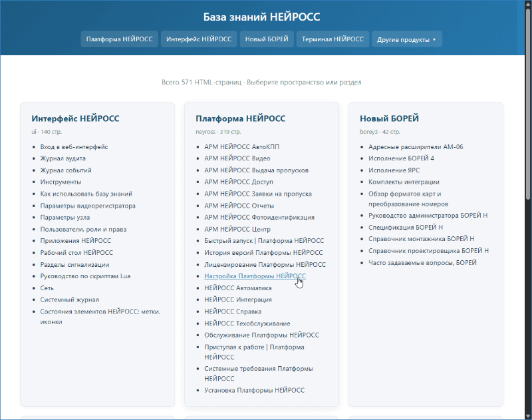532x420 pixels.
Task: Open the Новый БОРЕЙ card heading
Action: (389, 118)
